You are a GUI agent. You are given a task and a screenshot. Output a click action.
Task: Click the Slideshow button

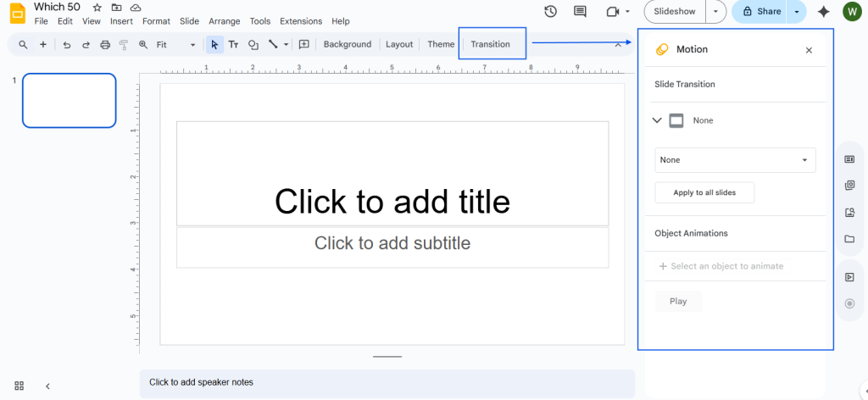point(676,11)
